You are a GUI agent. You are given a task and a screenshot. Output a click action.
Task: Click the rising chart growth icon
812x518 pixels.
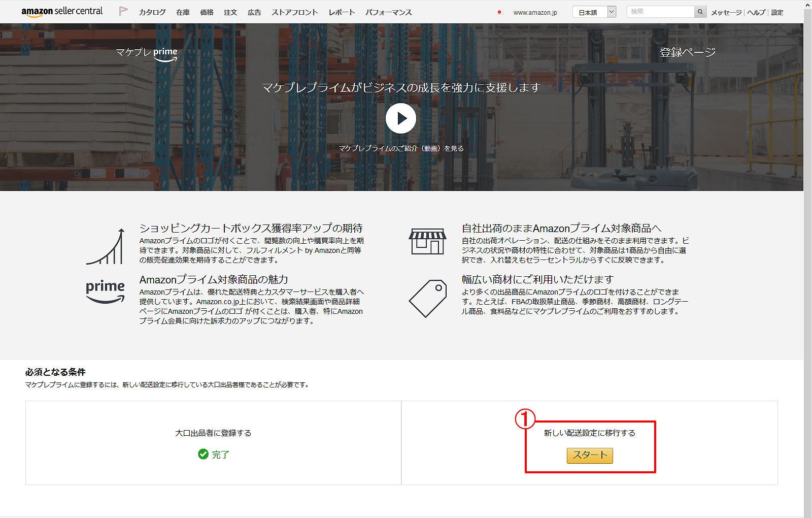tap(106, 247)
